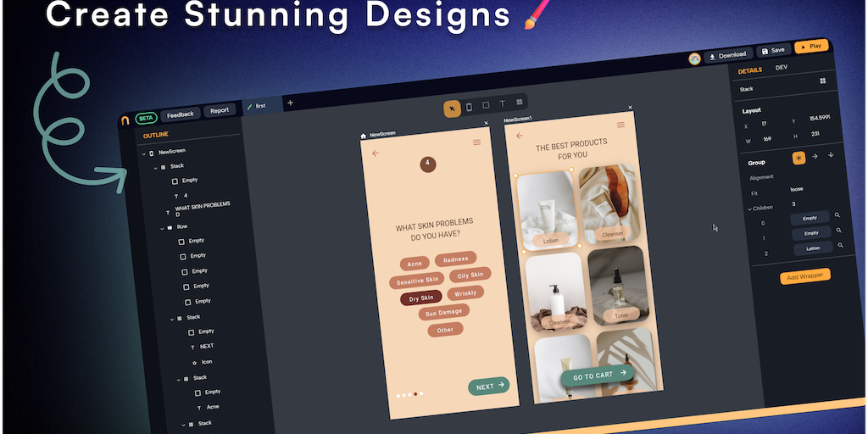
Task: Toggle the center alignment star button
Action: click(798, 158)
